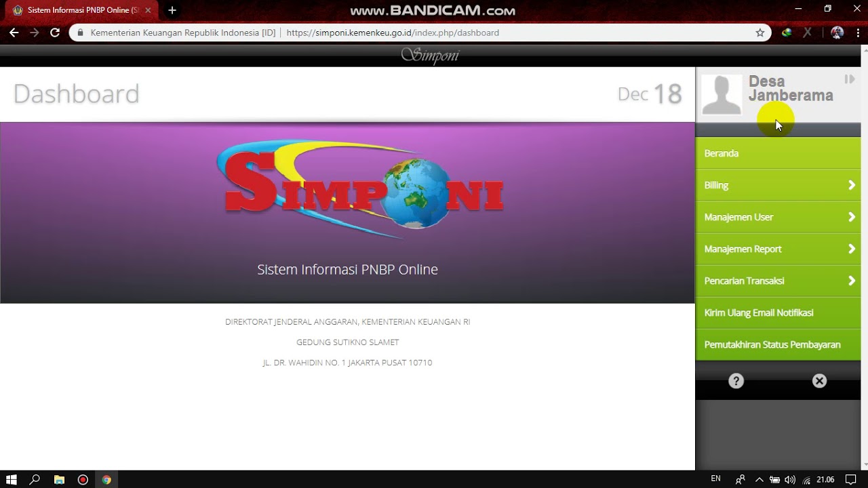868x488 pixels.
Task: Expand the Manajemen User submenu arrow
Action: click(852, 217)
